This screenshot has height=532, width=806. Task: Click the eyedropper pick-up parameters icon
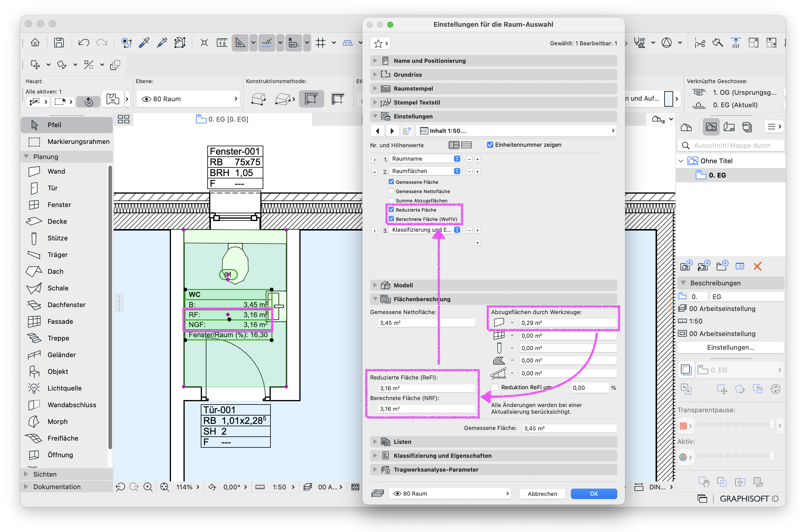tap(144, 43)
